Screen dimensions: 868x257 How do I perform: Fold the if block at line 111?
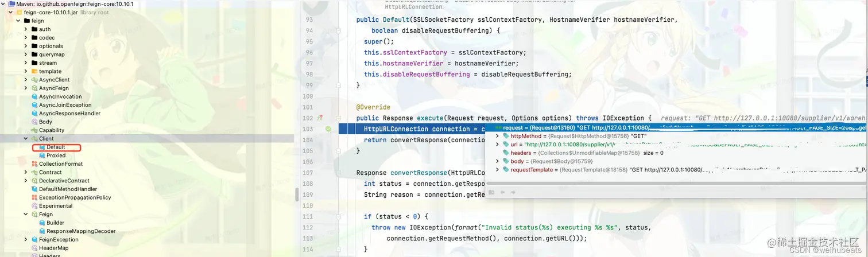point(339,217)
